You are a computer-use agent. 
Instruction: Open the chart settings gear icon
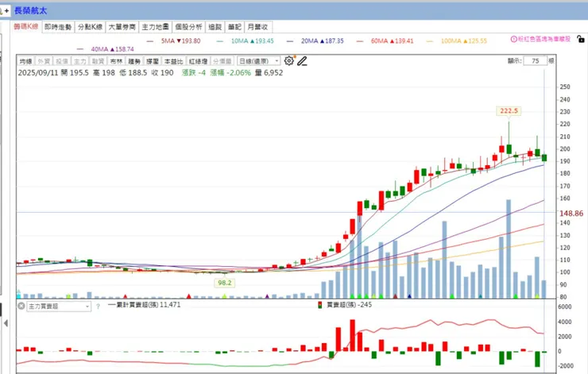pos(288,60)
